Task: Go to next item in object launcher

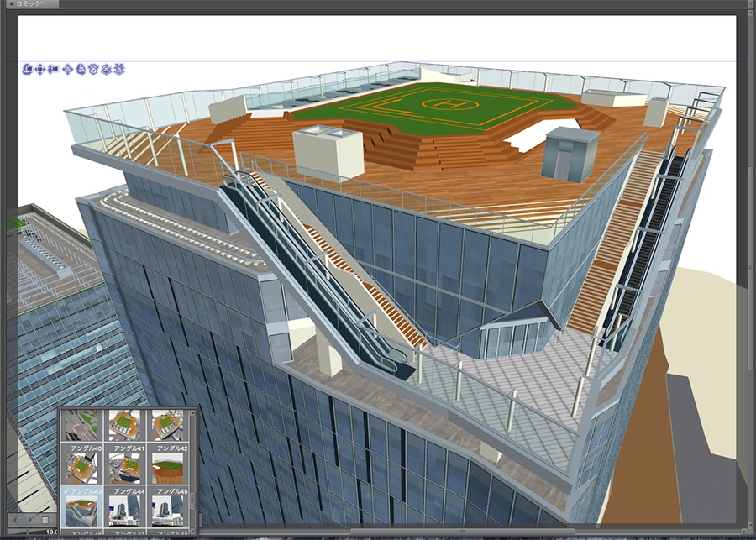Action: pyautogui.click(x=30, y=520)
